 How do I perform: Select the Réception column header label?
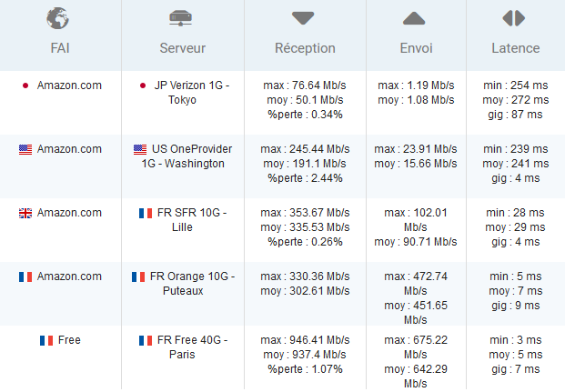click(x=305, y=48)
